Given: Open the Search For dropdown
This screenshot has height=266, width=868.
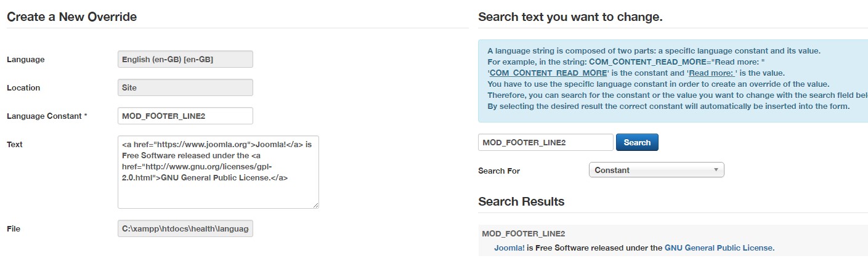Looking at the screenshot, I should click(656, 170).
